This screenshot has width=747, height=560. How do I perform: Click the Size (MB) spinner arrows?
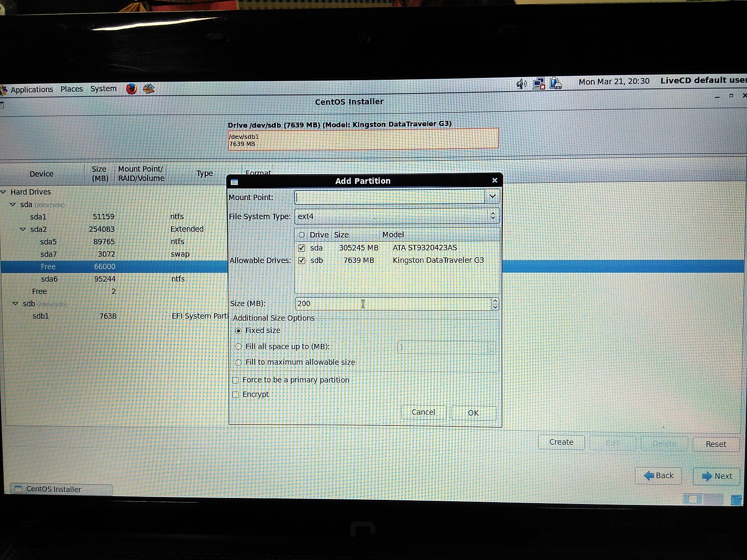pyautogui.click(x=495, y=304)
